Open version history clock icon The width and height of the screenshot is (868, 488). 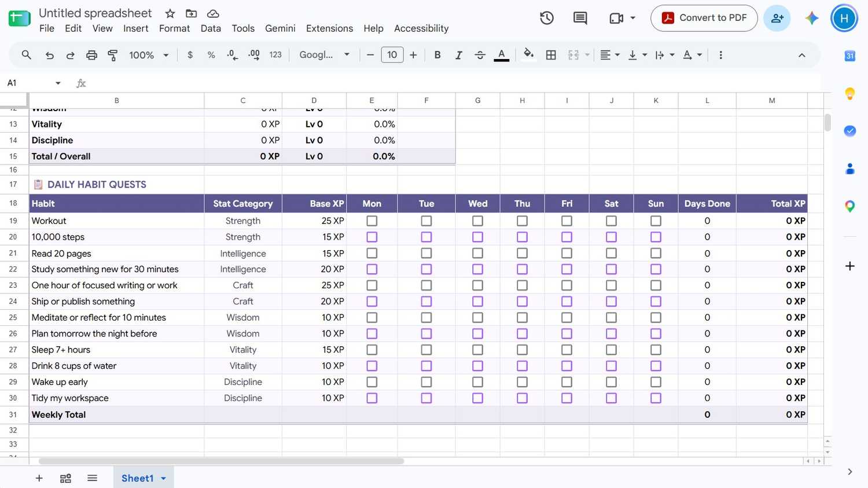pos(547,18)
